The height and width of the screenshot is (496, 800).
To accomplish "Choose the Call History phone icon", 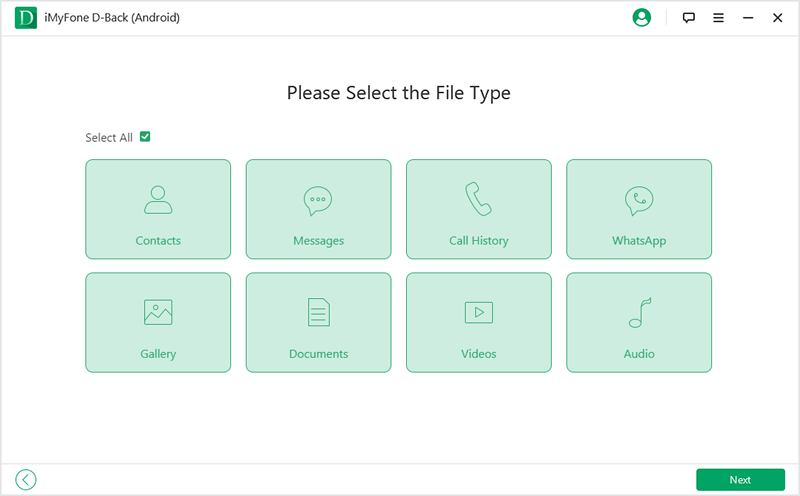I will tap(478, 200).
